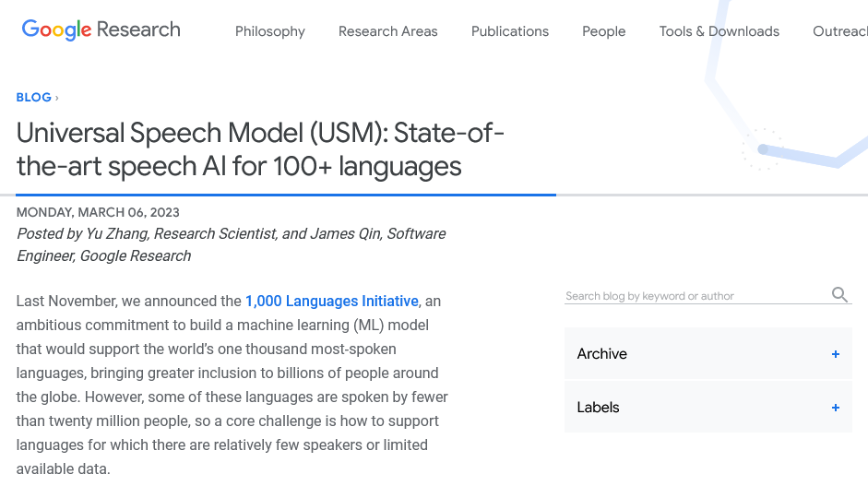Go to Research Areas
Image resolution: width=868 pixels, height=486 pixels.
point(387,31)
